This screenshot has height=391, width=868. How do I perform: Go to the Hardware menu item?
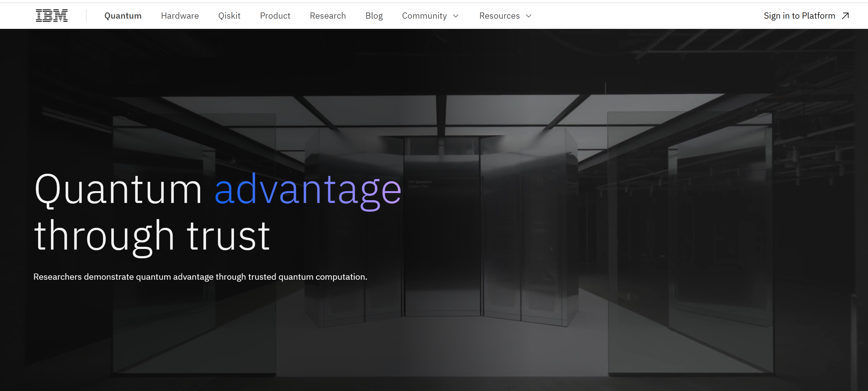[x=180, y=16]
